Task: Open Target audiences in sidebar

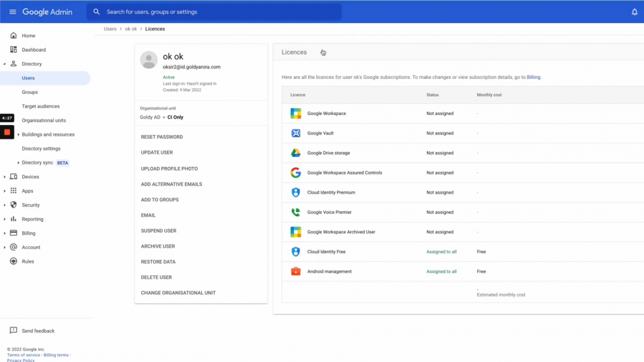Action: pos(41,106)
